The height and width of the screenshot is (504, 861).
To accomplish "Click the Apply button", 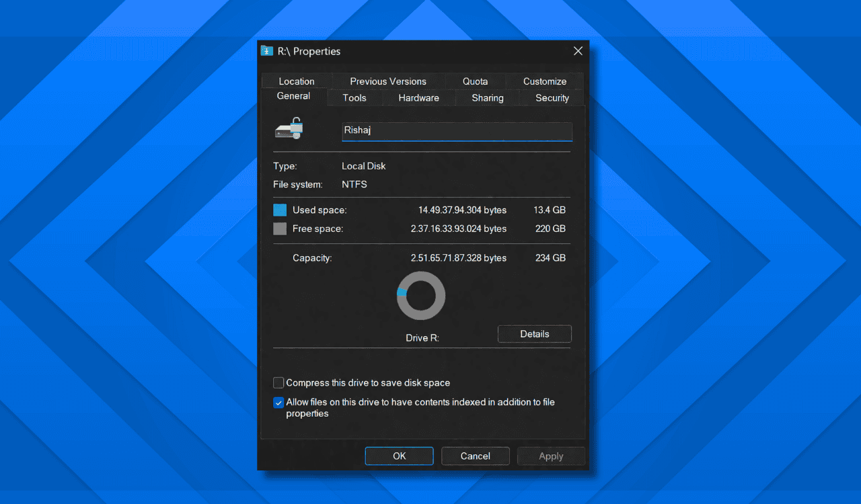I will pos(551,456).
